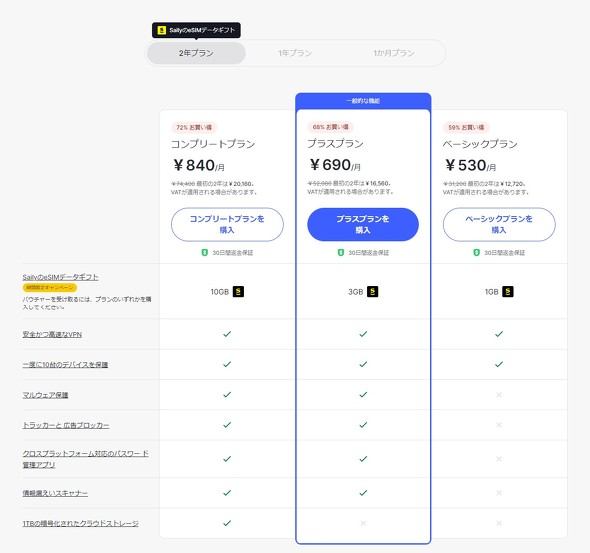590x553 pixels.
Task: Click the パスワード管理 cross in ベーシックプラン column
Action: pyautogui.click(x=499, y=459)
